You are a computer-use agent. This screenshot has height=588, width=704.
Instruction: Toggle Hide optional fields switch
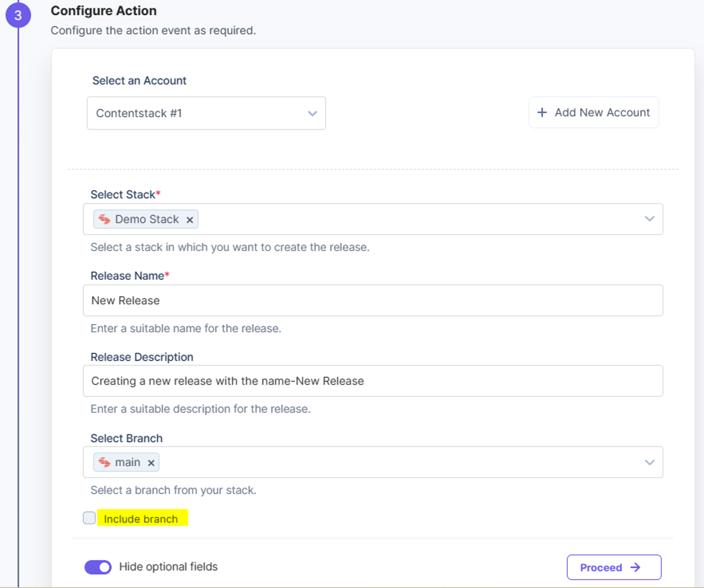coord(98,567)
